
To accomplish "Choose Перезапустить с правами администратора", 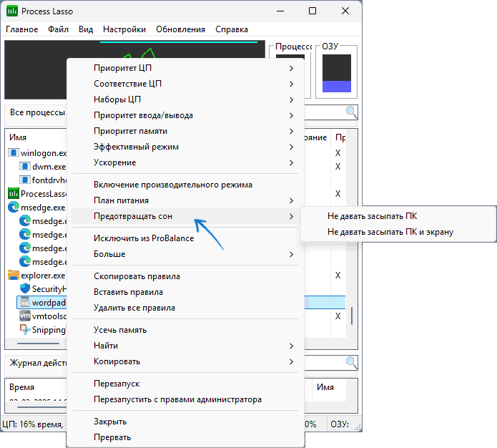I will click(x=185, y=399).
